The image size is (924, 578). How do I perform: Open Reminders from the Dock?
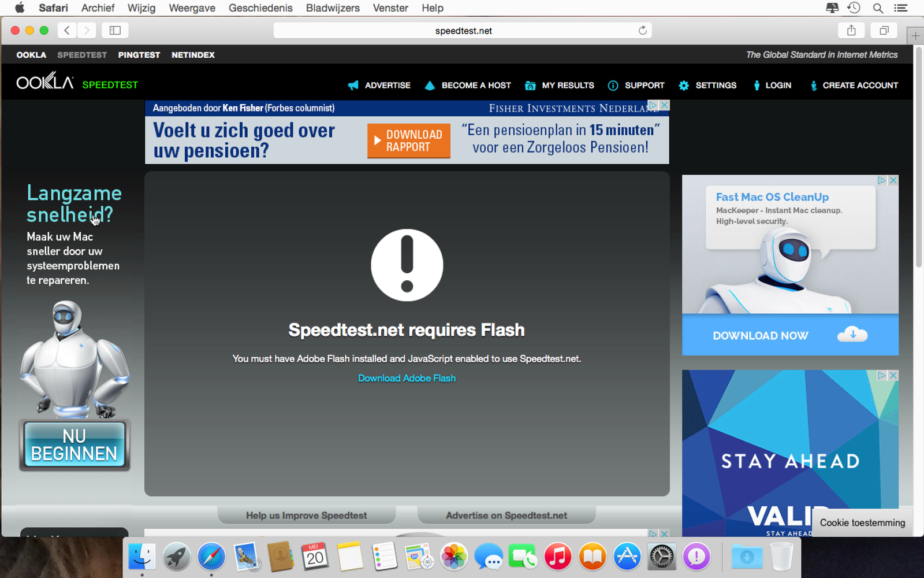point(385,557)
